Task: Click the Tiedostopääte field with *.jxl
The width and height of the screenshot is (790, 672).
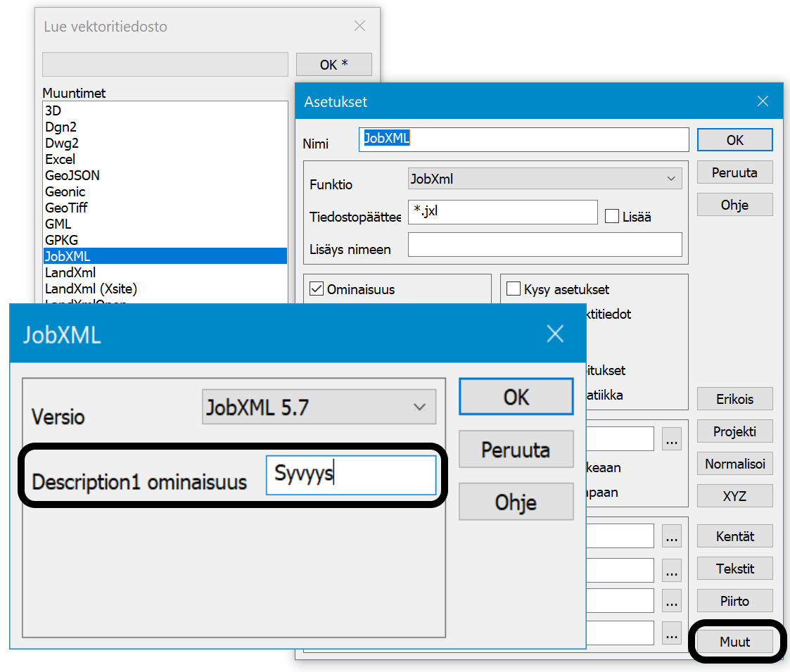Action: (x=502, y=212)
